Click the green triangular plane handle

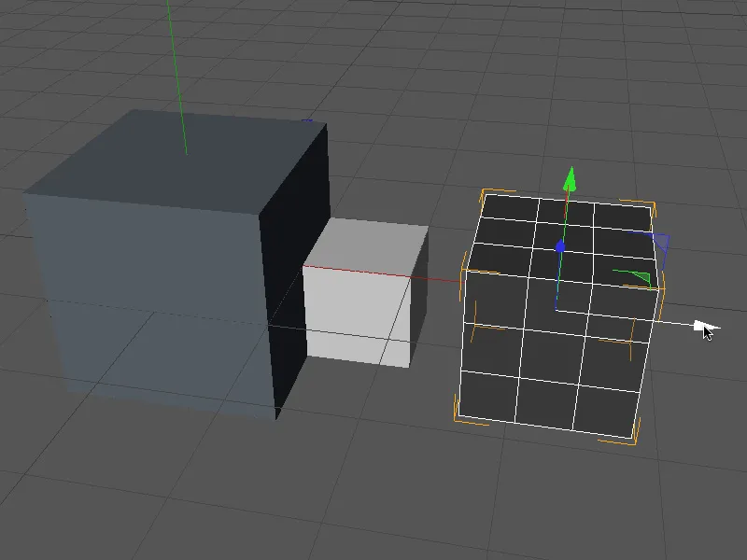coord(640,277)
